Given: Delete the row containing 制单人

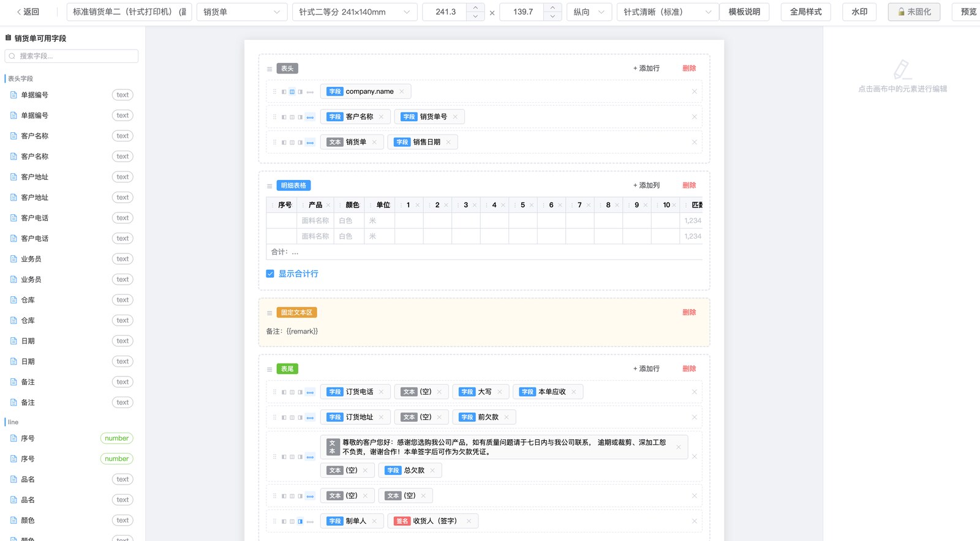Looking at the screenshot, I should click(x=694, y=521).
